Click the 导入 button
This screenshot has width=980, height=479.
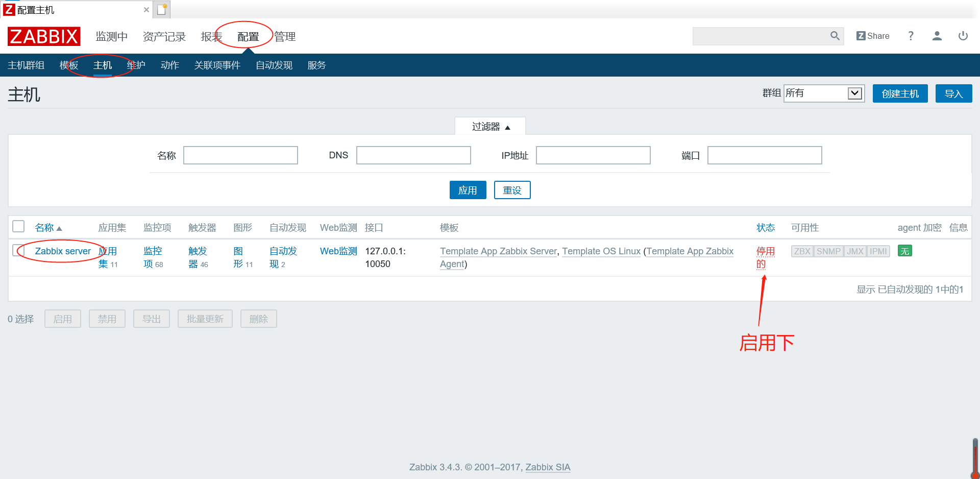(x=953, y=93)
